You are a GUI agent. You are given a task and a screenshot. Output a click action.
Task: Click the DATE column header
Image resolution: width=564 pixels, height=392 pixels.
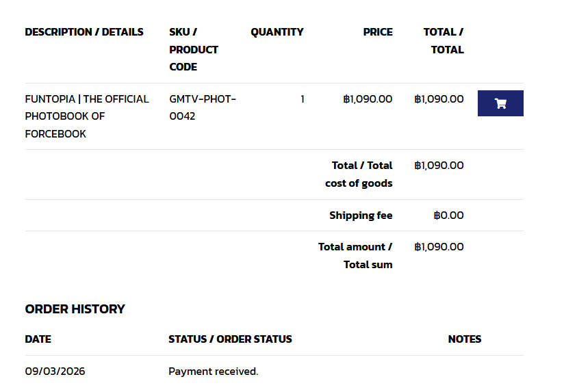(38, 339)
